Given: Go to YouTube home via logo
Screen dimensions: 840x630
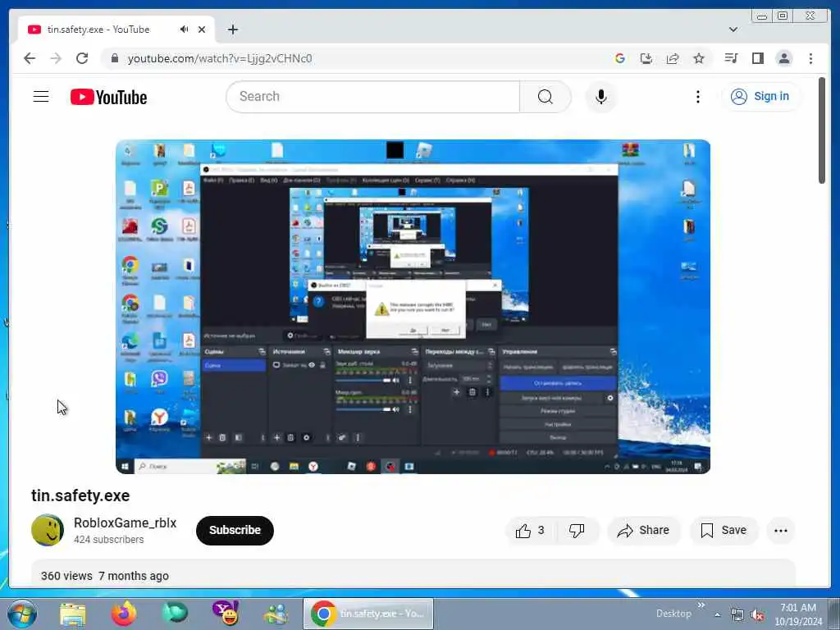Looking at the screenshot, I should 109,97.
